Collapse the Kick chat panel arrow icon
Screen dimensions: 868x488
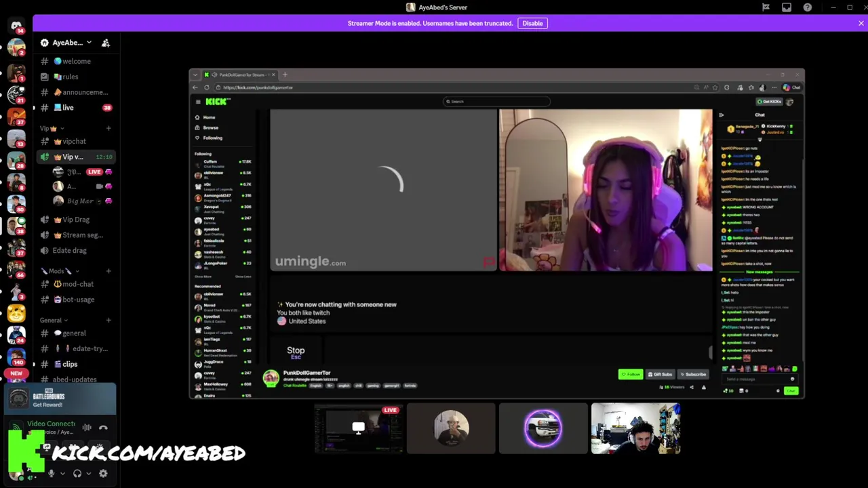click(x=721, y=115)
